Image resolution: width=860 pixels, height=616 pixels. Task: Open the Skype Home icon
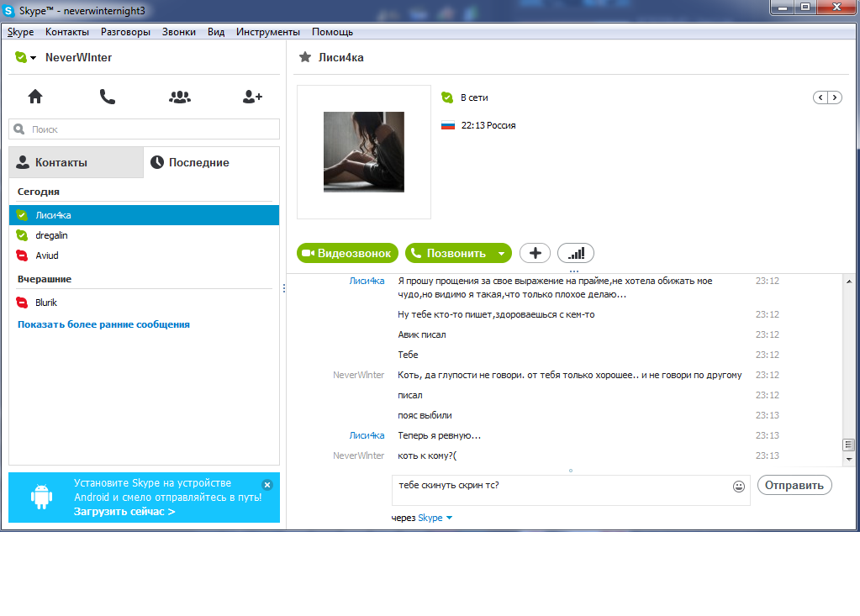pos(35,97)
